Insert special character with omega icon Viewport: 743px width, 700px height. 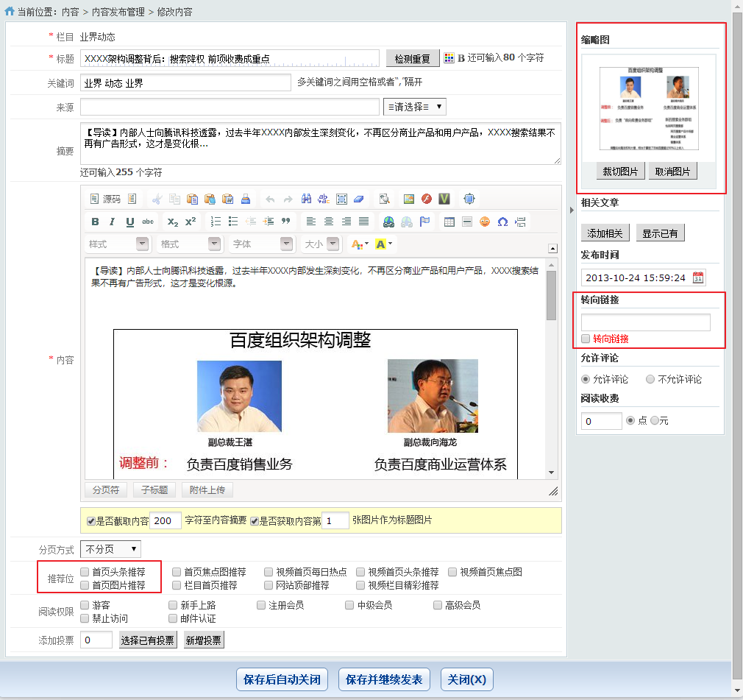click(x=502, y=222)
